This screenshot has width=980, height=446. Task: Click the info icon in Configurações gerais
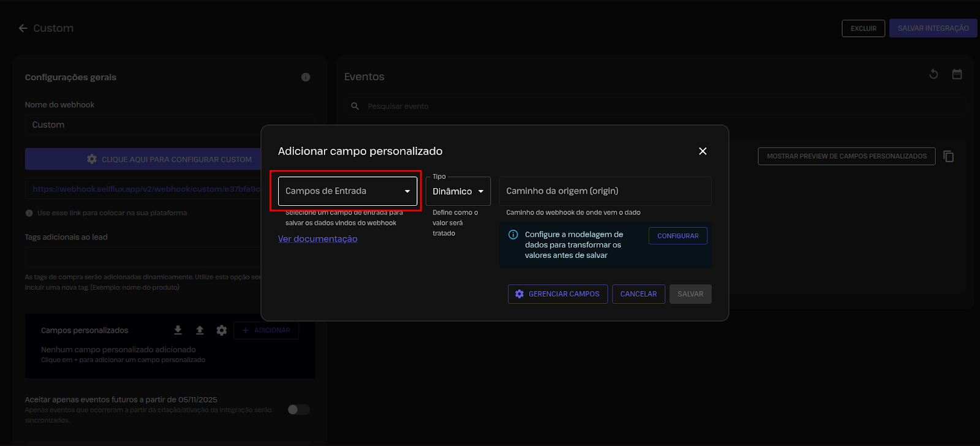306,77
